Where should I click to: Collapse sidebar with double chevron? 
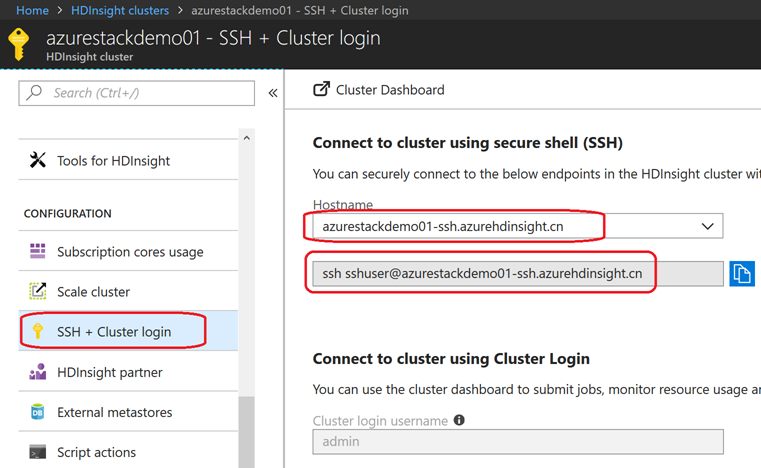tap(273, 93)
